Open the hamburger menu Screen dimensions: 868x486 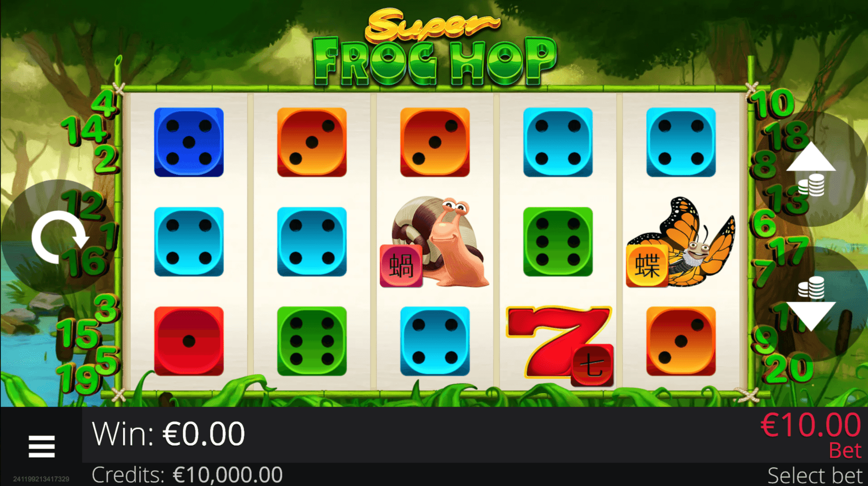41,446
